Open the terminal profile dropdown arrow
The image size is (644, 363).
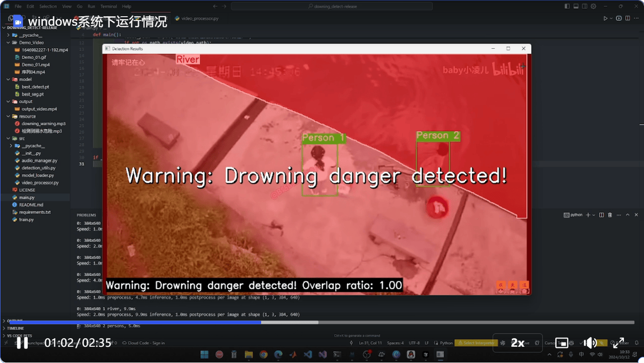click(x=594, y=214)
